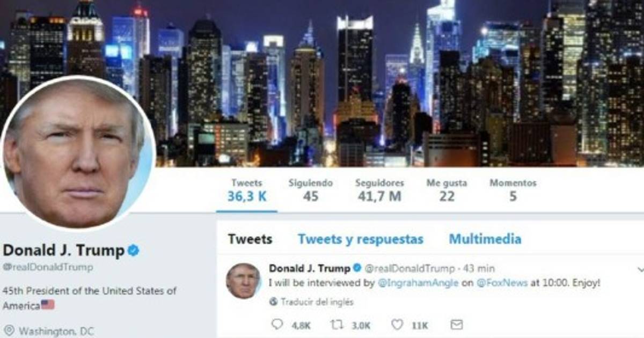Click the verified badge in the tweet header
The image size is (644, 338).
[356, 268]
